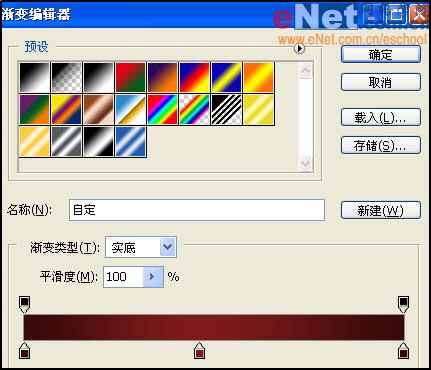Click the 取消 cancel button
431x370 pixels.
click(381, 82)
